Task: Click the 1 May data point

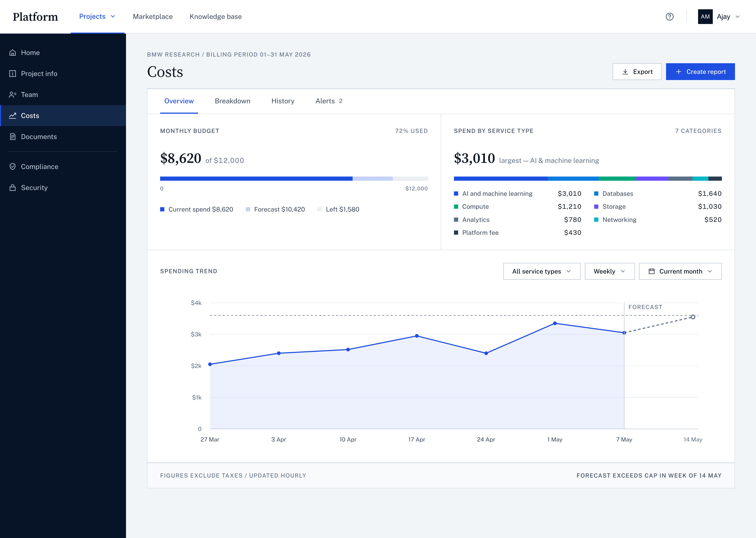Action: click(x=555, y=323)
